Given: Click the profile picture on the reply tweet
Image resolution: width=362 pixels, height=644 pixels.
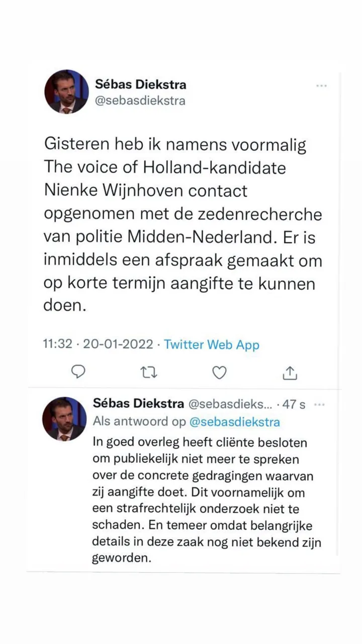Looking at the screenshot, I should click(x=64, y=419).
